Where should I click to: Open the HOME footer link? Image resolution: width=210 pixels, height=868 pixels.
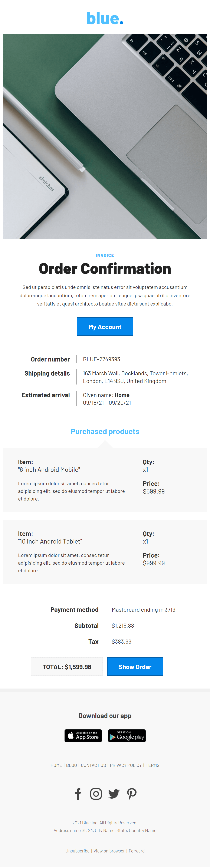coord(56,765)
